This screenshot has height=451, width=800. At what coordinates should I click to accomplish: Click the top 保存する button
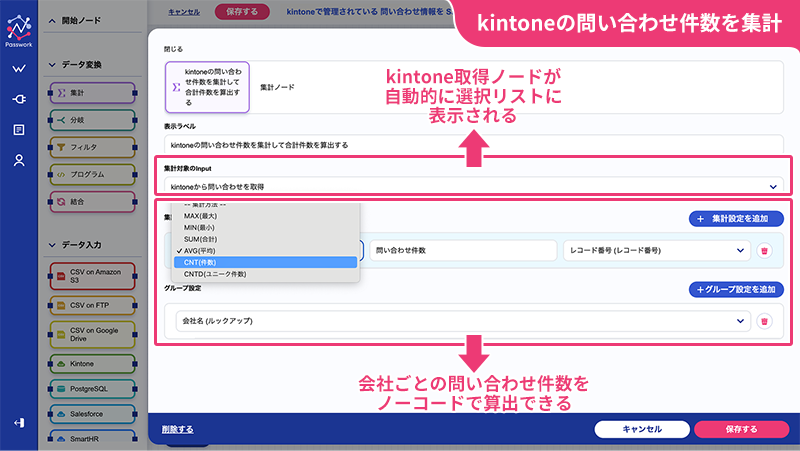coord(242,11)
